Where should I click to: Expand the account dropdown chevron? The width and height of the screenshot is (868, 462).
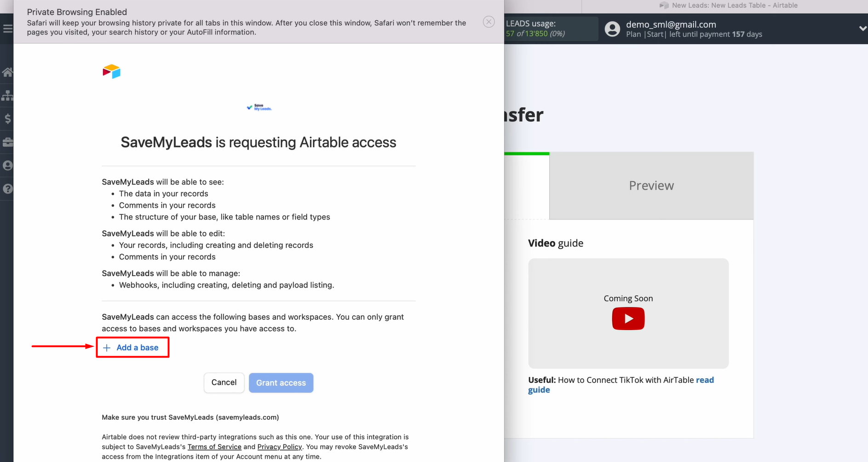[x=862, y=29]
